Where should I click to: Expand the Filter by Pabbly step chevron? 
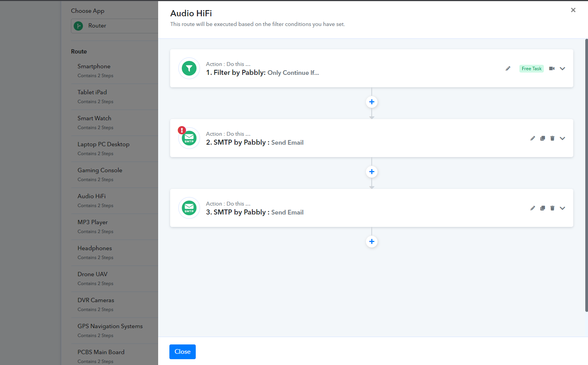point(562,69)
